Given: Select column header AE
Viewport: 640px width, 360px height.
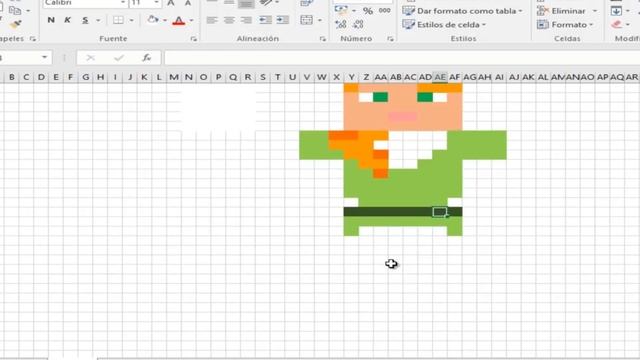Looking at the screenshot, I should tap(440, 77).
